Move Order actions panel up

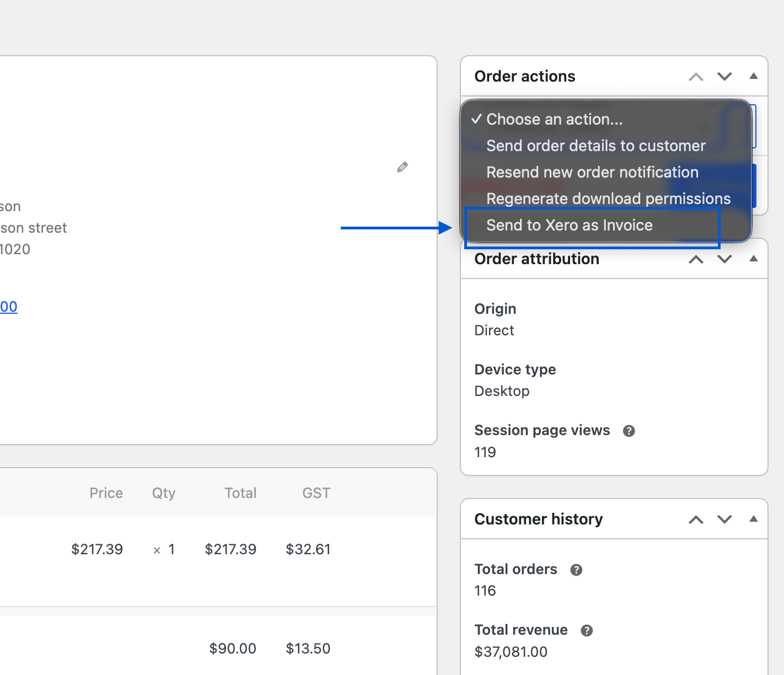(x=696, y=77)
